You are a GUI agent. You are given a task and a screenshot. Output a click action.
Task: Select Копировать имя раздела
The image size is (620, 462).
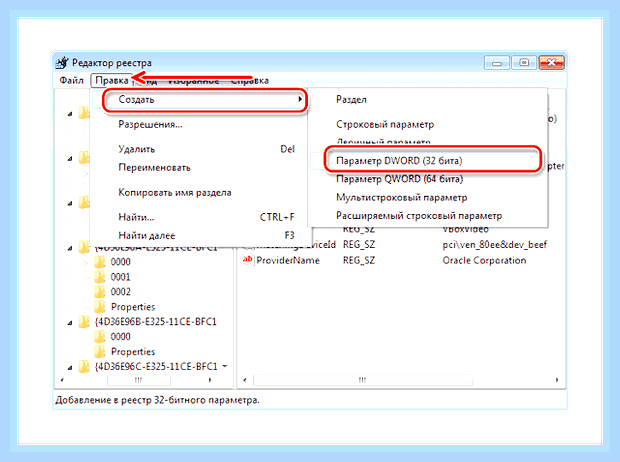coord(175,193)
